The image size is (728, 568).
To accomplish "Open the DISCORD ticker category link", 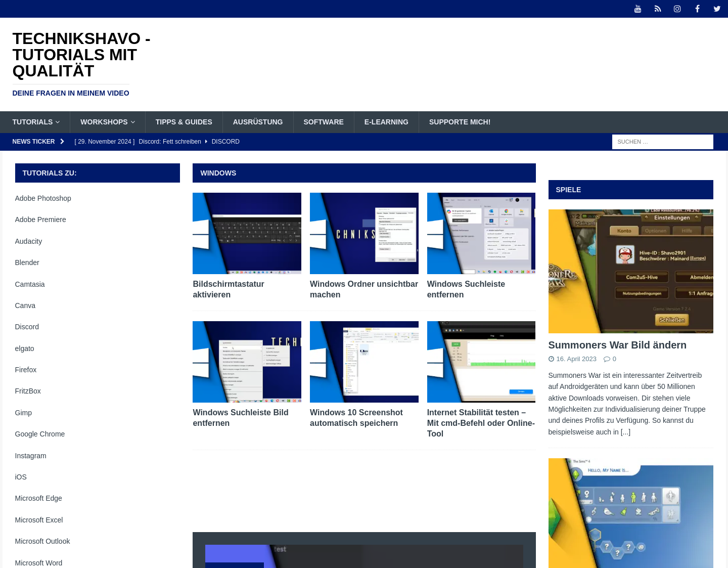I will [x=225, y=142].
